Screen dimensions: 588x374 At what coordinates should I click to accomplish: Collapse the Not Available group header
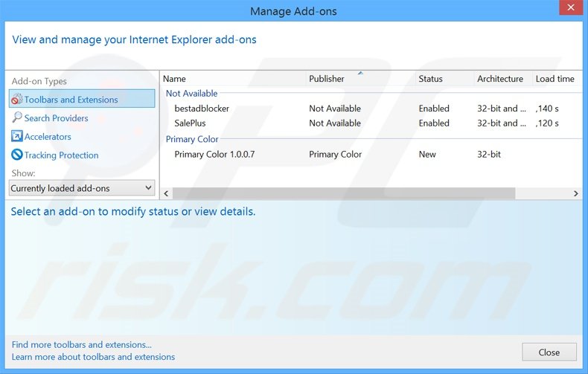tap(191, 94)
